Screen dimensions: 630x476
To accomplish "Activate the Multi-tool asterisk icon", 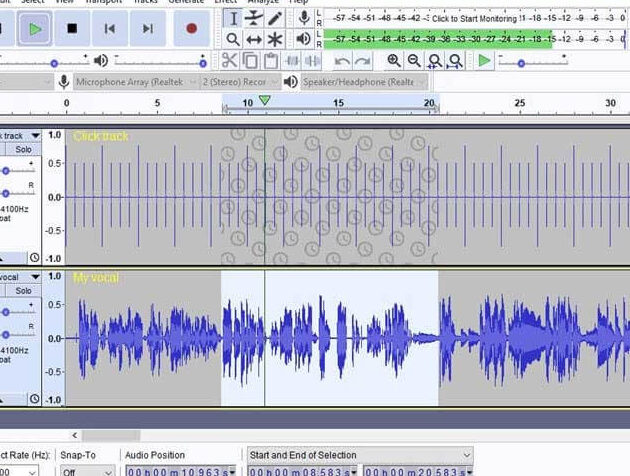I will click(275, 39).
